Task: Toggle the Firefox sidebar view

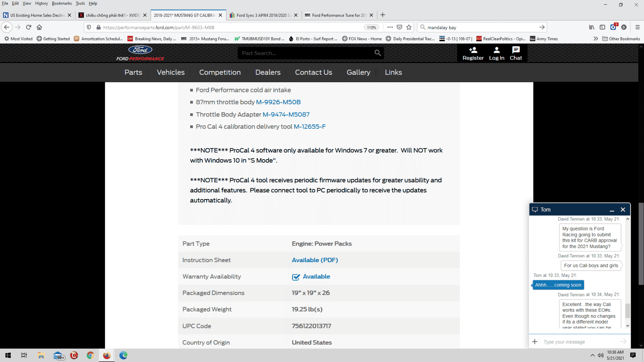Action: 602,27
